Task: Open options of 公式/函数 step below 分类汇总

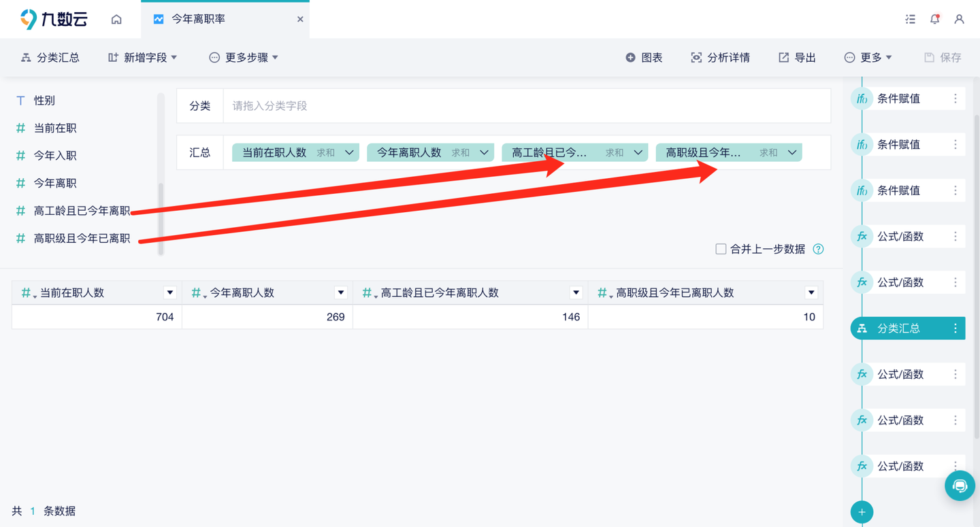Action: [x=955, y=375]
